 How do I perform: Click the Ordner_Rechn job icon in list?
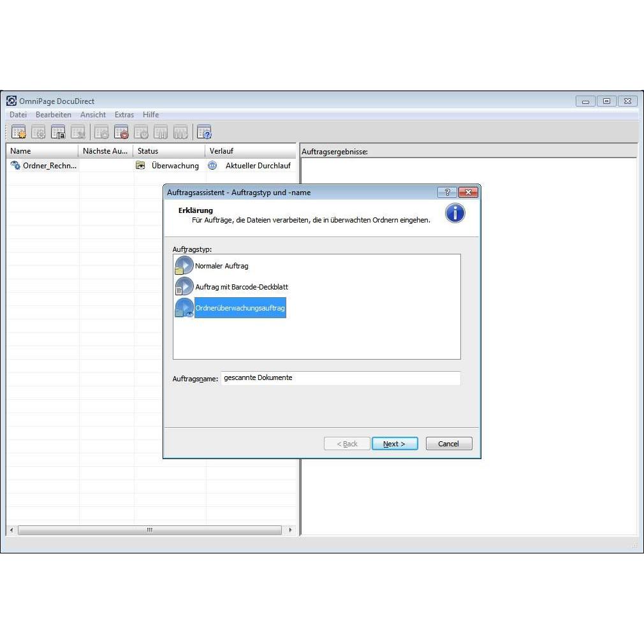pos(15,165)
